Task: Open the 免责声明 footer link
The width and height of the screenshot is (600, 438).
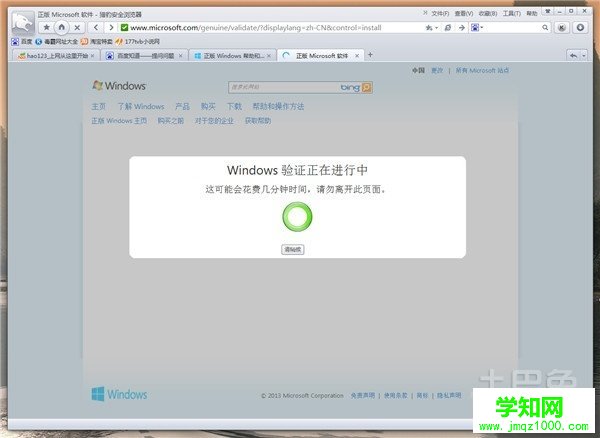Action: point(363,396)
